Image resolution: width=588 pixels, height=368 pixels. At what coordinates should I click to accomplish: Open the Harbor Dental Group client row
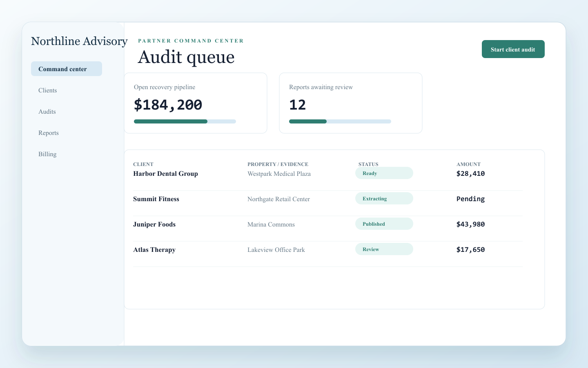328,178
